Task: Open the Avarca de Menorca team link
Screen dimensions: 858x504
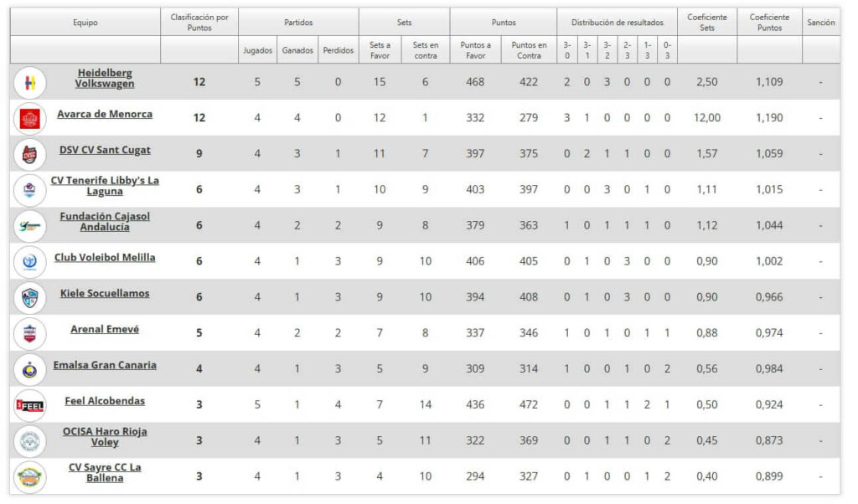Action: (x=103, y=116)
